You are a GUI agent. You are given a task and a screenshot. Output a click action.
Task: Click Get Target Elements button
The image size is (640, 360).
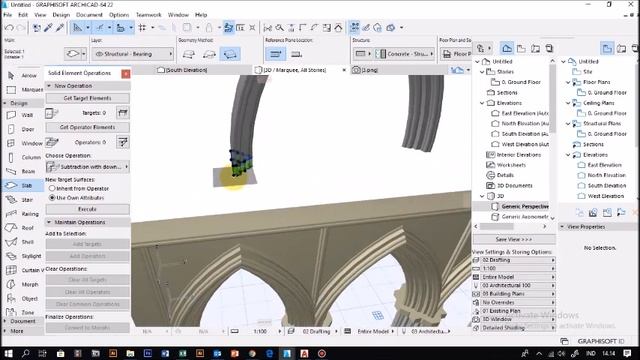coord(87,98)
